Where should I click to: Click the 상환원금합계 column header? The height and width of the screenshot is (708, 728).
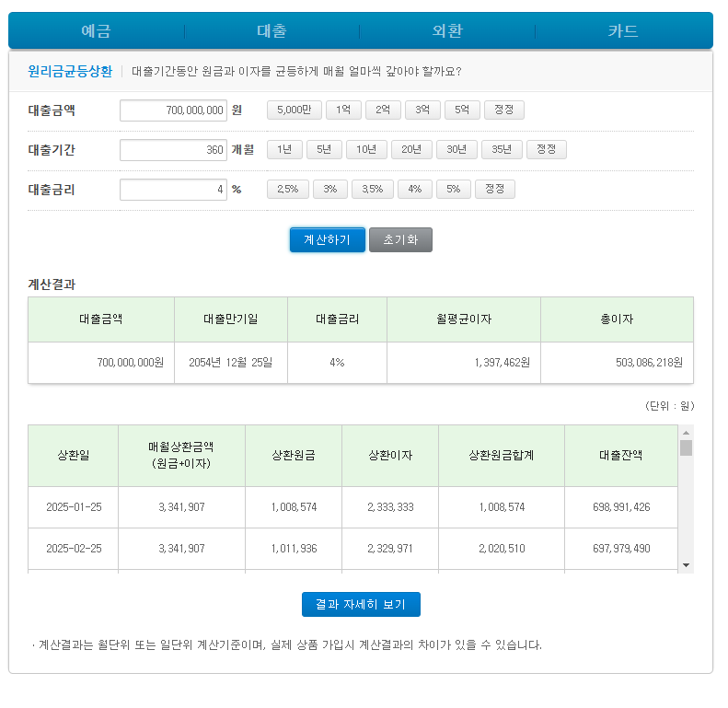(x=502, y=456)
